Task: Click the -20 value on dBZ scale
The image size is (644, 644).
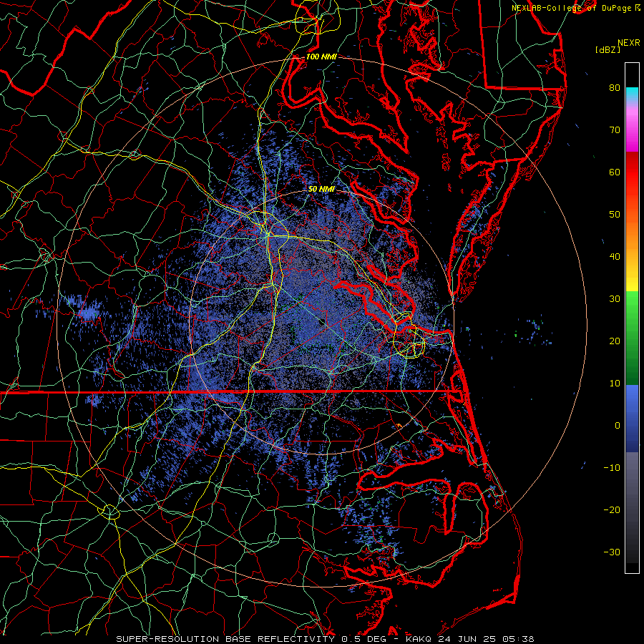Action: tap(612, 510)
